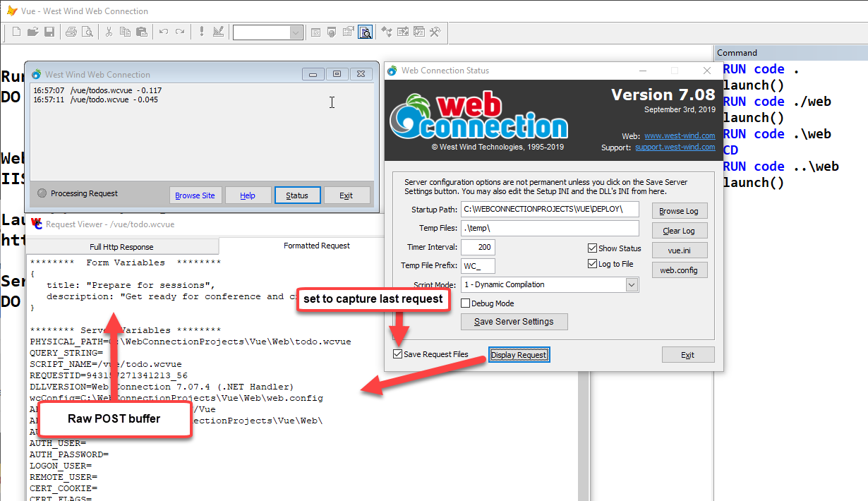Click the Browse Log button

point(679,211)
